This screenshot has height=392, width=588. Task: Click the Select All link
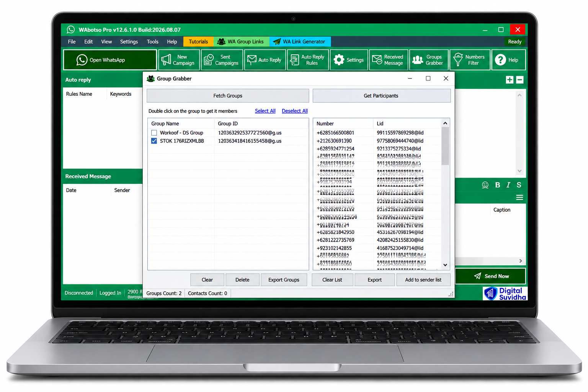click(265, 111)
